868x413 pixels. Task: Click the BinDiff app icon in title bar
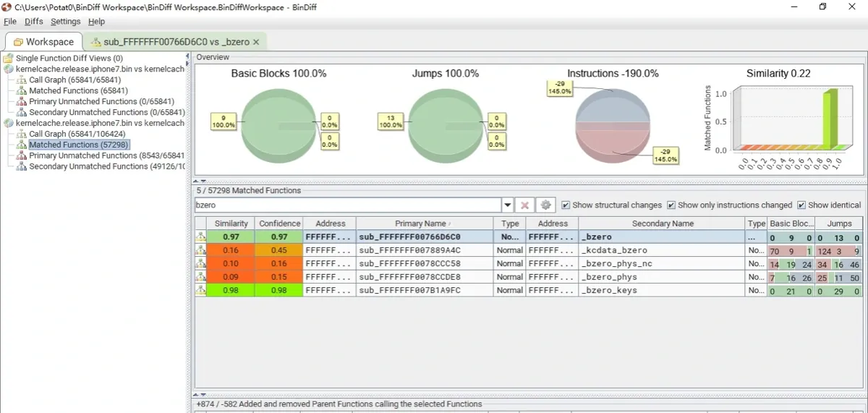click(7, 7)
